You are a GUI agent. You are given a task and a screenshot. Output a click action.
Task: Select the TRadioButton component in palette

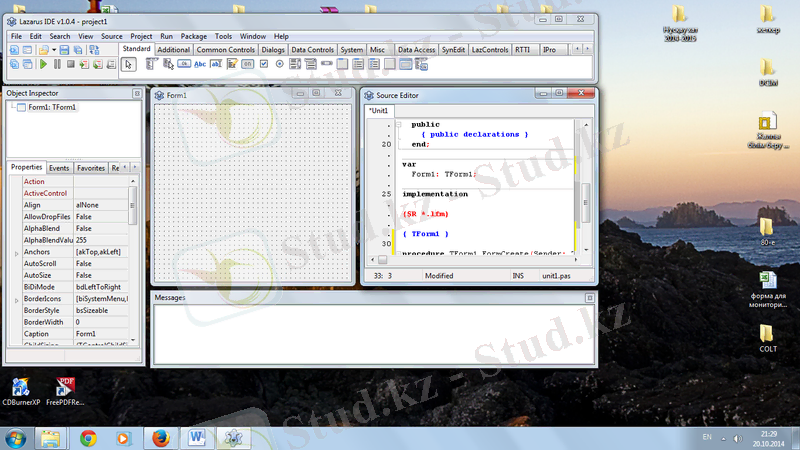[279, 64]
